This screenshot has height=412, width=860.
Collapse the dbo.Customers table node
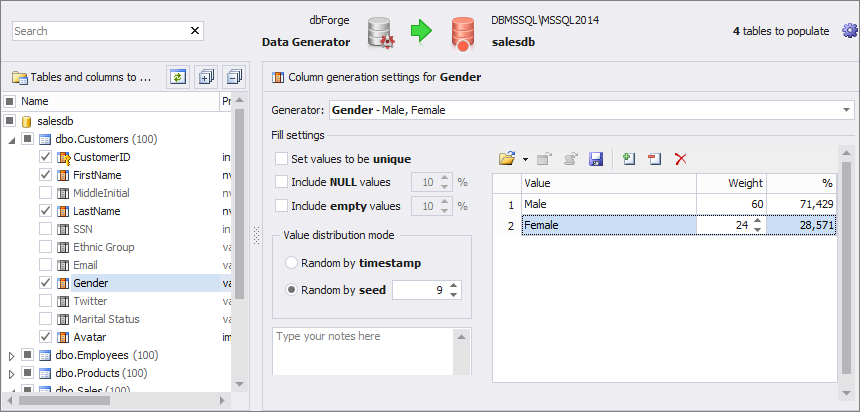12,140
